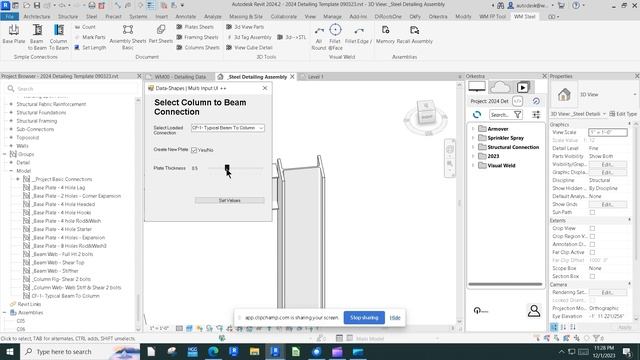This screenshot has height=360, width=640.
Task: Click the Memory assembly tool
Action: click(x=385, y=34)
